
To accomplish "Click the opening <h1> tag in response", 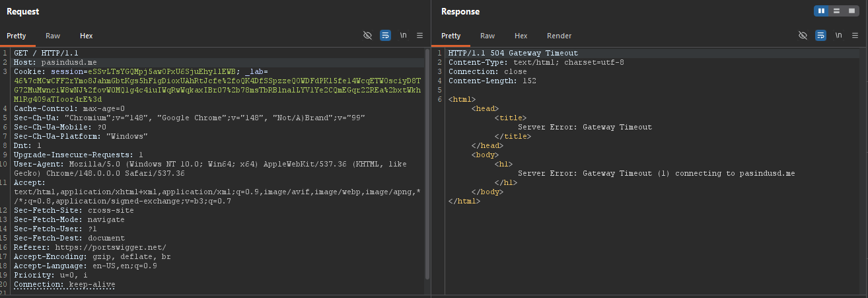I will tap(503, 164).
